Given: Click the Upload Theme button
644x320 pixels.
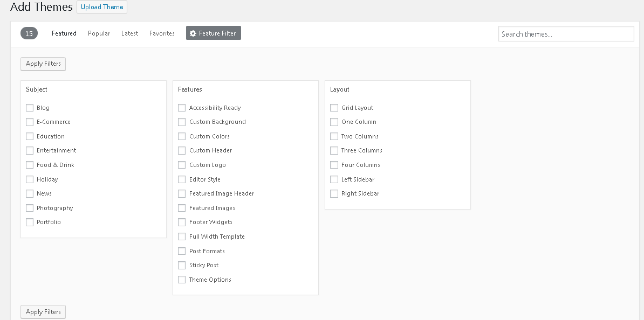Looking at the screenshot, I should tap(101, 7).
